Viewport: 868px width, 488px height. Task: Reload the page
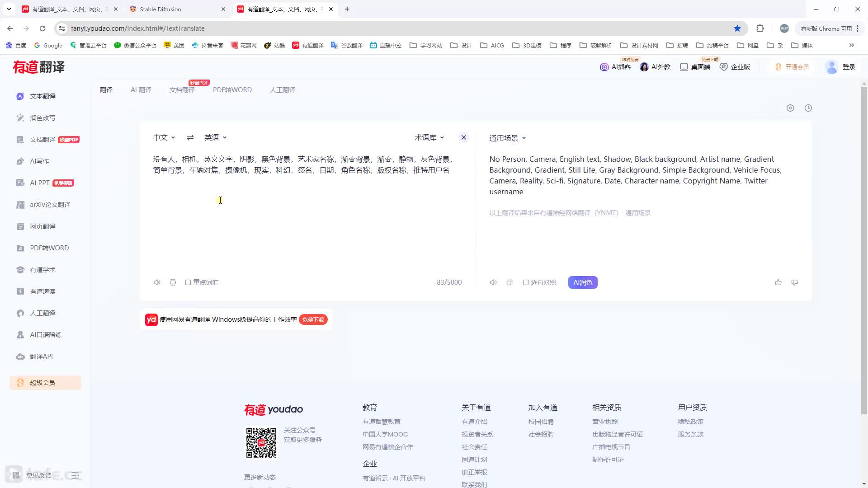pos(42,28)
